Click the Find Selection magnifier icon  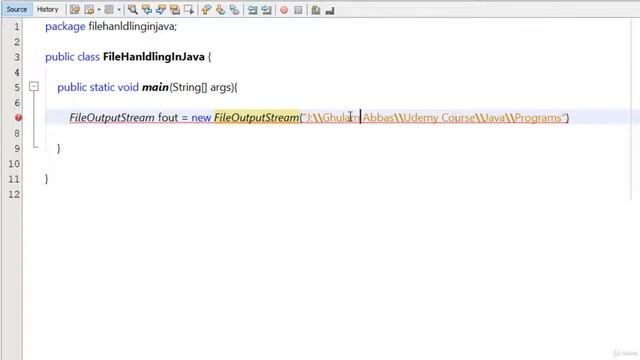click(132, 10)
